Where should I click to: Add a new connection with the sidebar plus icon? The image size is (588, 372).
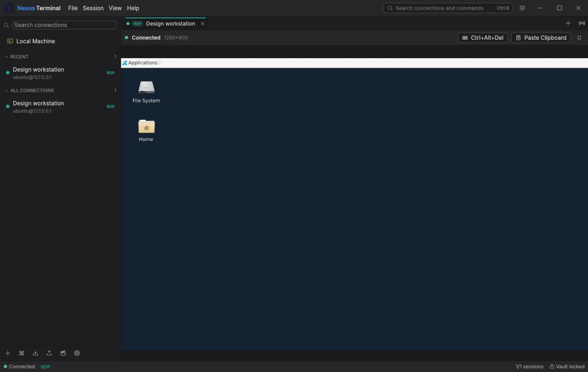pyautogui.click(x=7, y=353)
